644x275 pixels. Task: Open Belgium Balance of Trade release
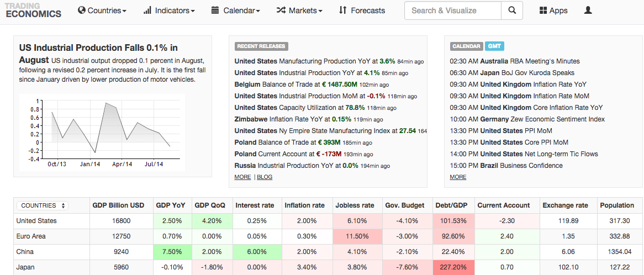pyautogui.click(x=313, y=84)
